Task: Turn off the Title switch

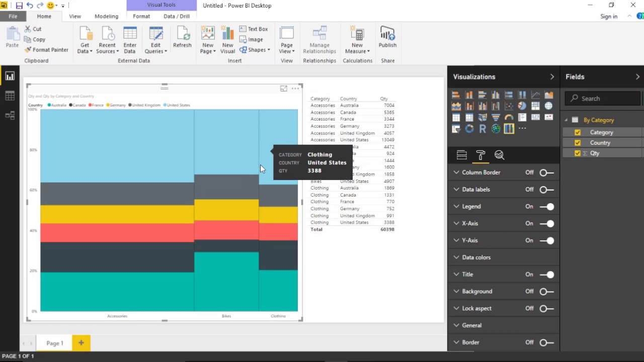Action: click(x=546, y=275)
